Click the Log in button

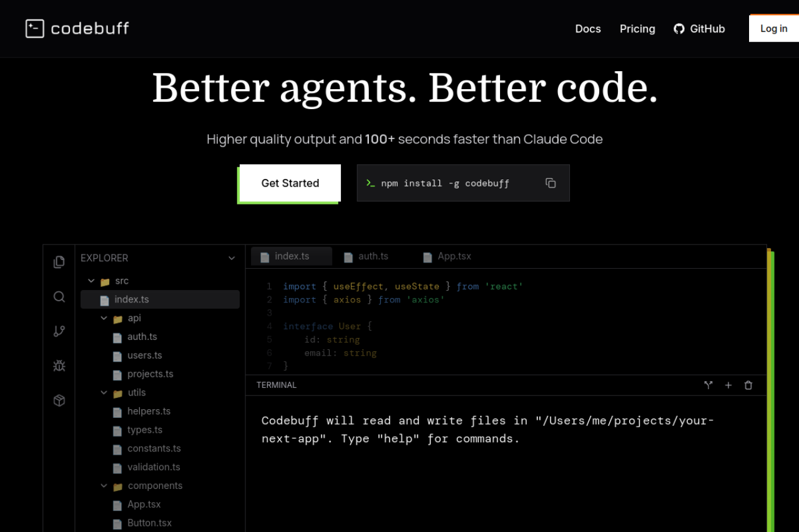click(774, 29)
